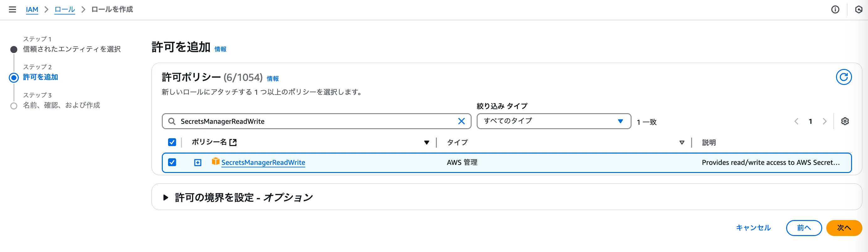Click the orange policy cube icon
The width and height of the screenshot is (868, 252).
click(215, 162)
